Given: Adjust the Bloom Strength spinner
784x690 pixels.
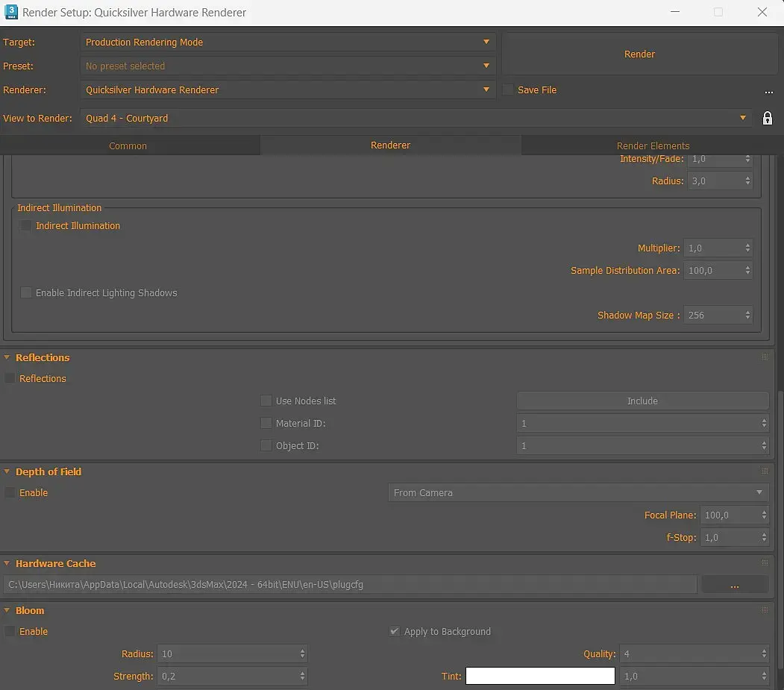Looking at the screenshot, I should 302,676.
